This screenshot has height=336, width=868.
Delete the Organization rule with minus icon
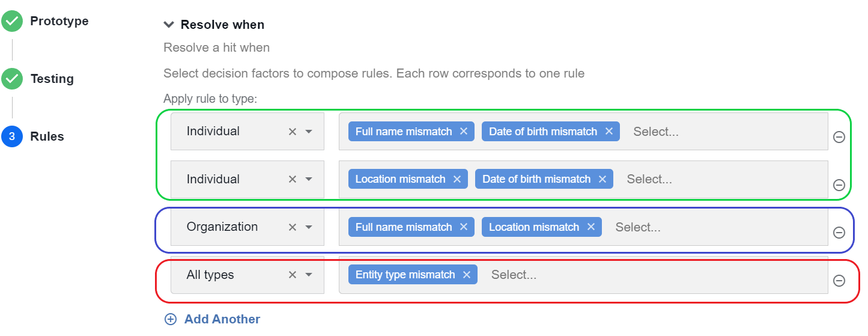pos(839,233)
